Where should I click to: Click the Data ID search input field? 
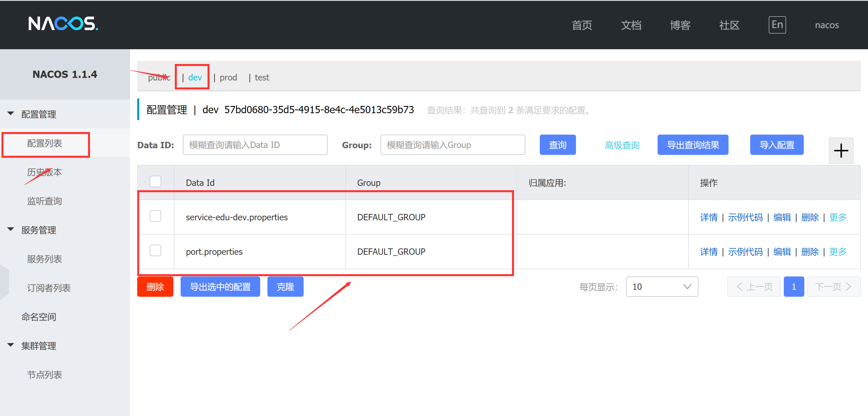(x=255, y=145)
